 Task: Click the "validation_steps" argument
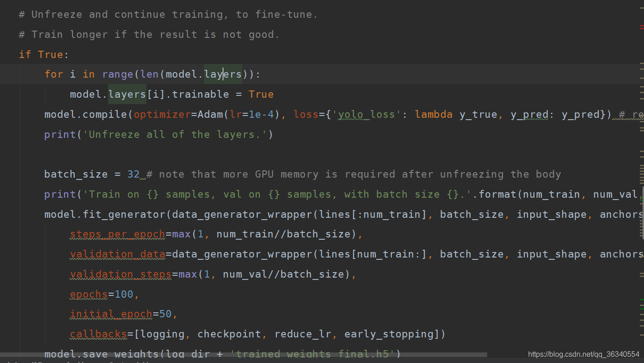pyautogui.click(x=121, y=274)
